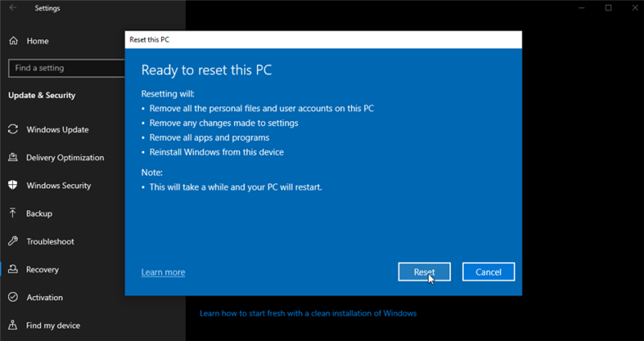Open the Troubleshoot settings page
The image size is (644, 341).
pos(50,242)
